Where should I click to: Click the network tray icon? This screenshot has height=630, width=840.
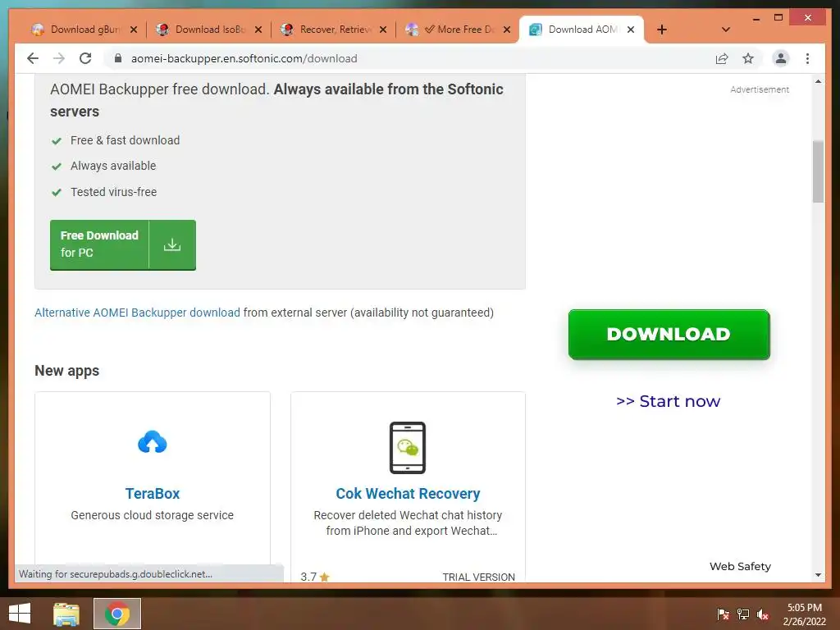click(x=742, y=614)
